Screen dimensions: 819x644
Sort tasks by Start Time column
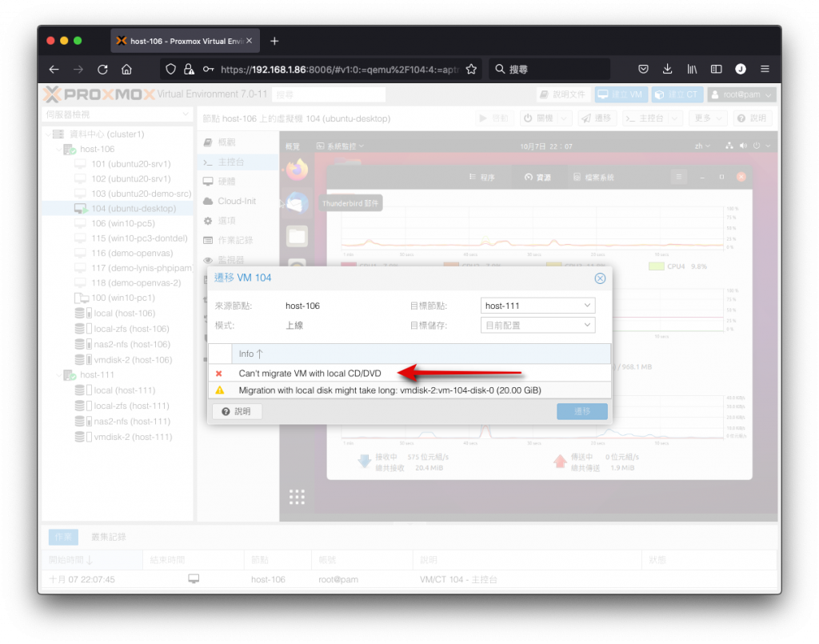tap(93, 560)
